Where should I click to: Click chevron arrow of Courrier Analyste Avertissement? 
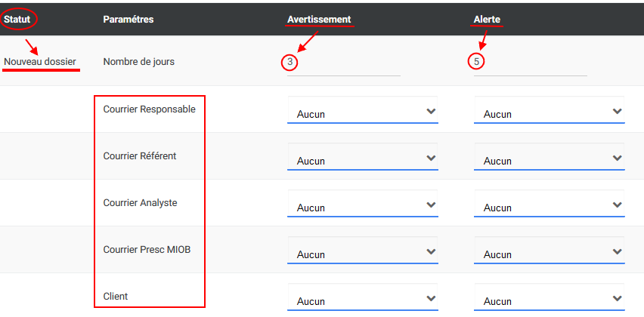(x=431, y=205)
